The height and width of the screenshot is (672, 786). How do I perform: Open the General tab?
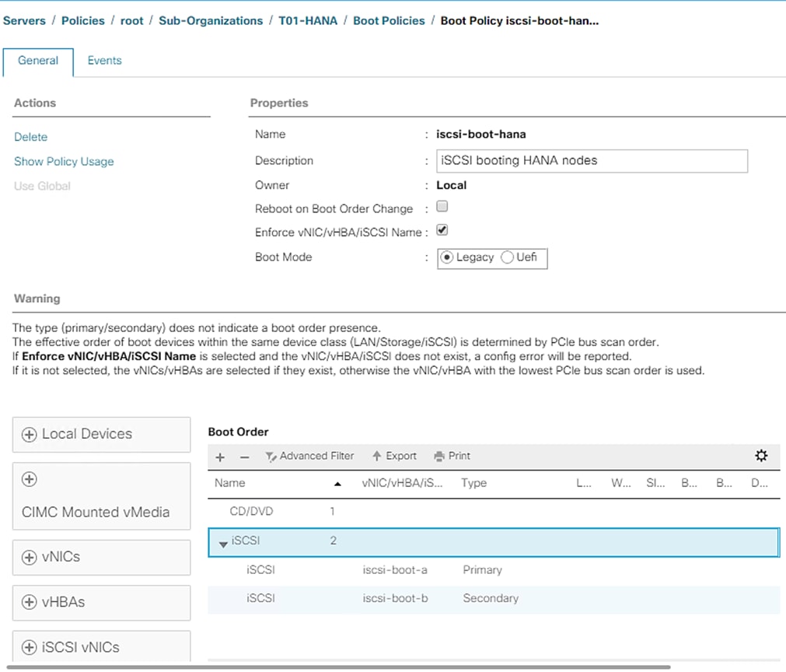[38, 61]
